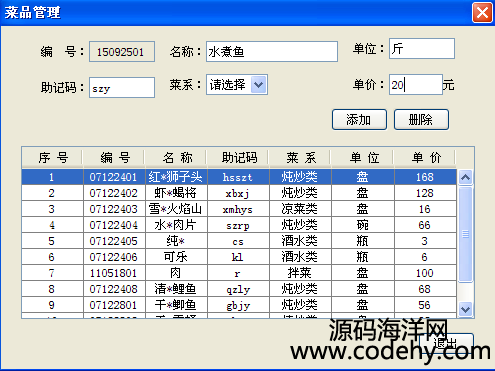Click the 退出 button
This screenshot has height=371, width=495.
(446, 343)
